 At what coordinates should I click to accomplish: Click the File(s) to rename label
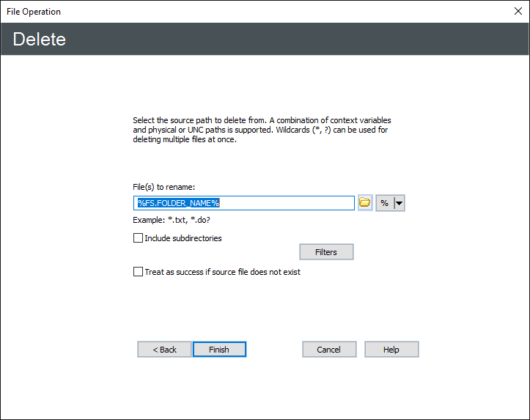pyautogui.click(x=163, y=188)
